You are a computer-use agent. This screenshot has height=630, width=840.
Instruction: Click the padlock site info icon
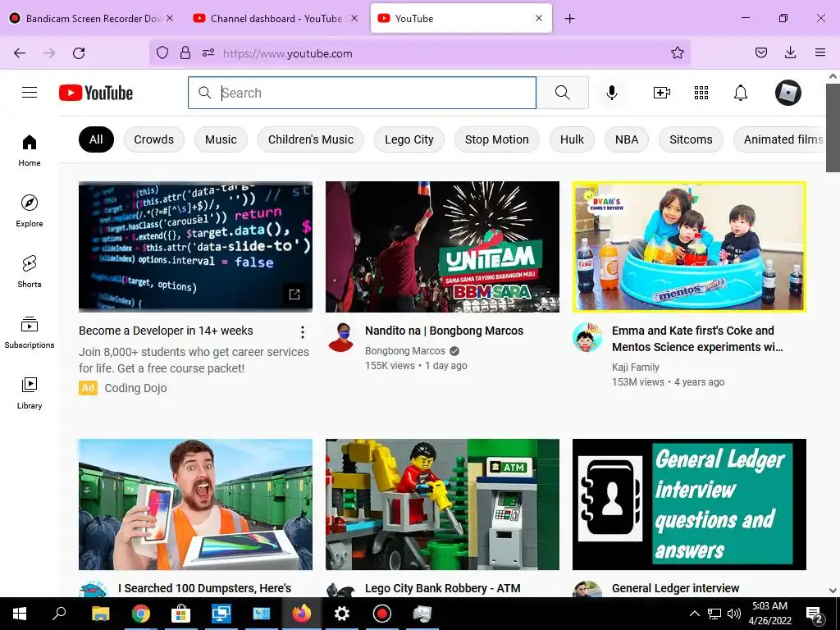(185, 52)
